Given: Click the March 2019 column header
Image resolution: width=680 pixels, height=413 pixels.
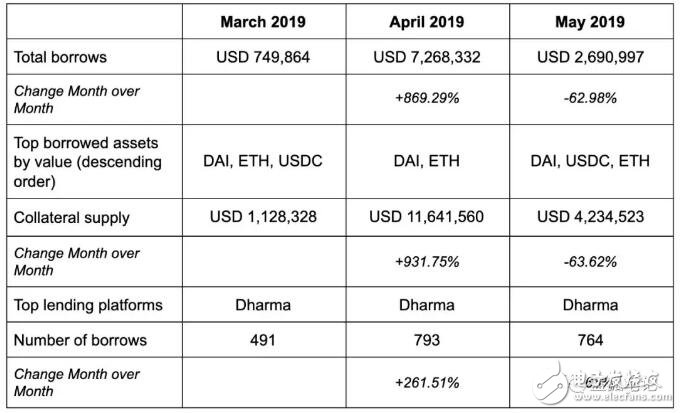Looking at the screenshot, I should click(x=264, y=22).
